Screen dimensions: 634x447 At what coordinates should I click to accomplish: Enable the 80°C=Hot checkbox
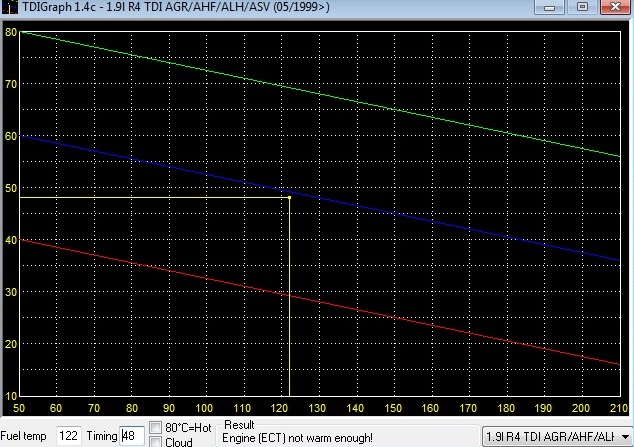click(x=156, y=428)
